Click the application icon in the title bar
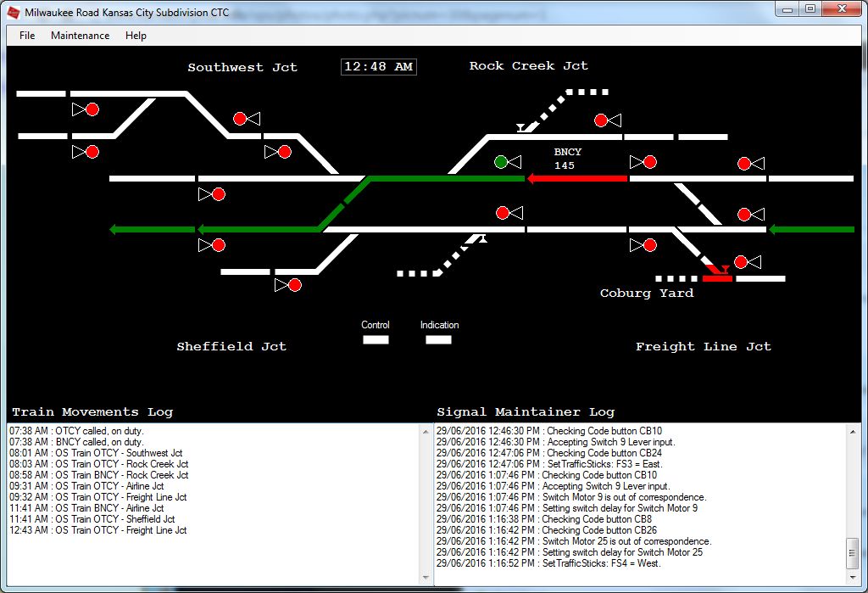 click(14, 12)
